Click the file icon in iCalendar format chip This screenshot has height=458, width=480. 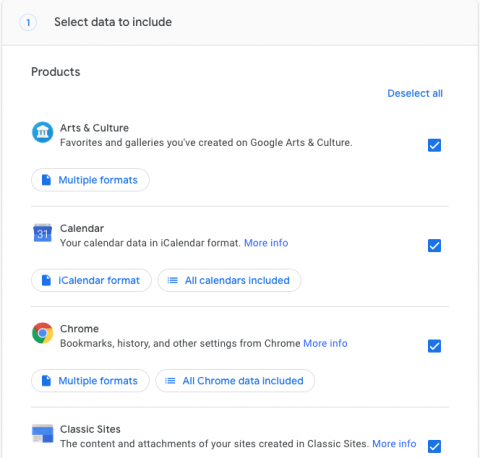46,280
